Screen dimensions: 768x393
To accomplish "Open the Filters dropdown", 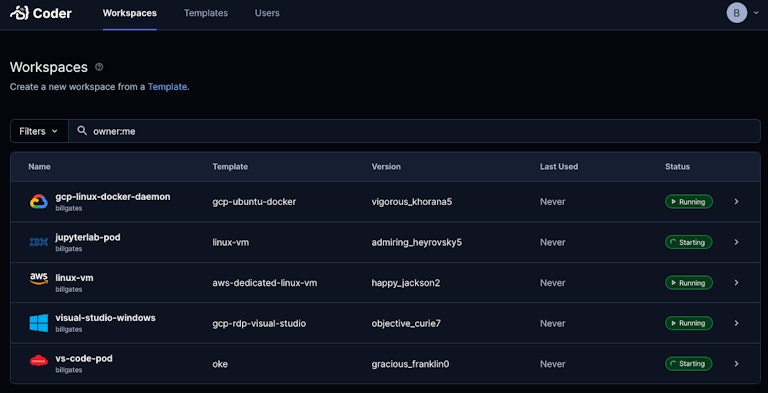I will point(39,131).
